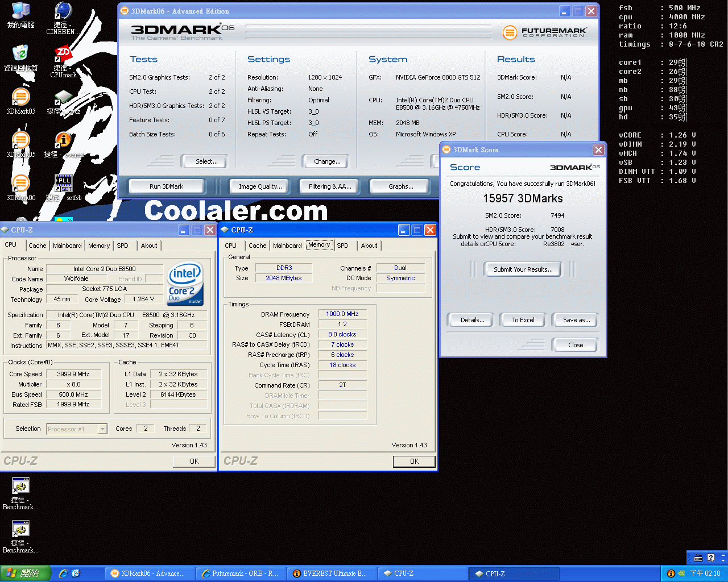The width and height of the screenshot is (728, 582).
Task: Click the Socket 775 LGA package field
Action: [x=105, y=289]
